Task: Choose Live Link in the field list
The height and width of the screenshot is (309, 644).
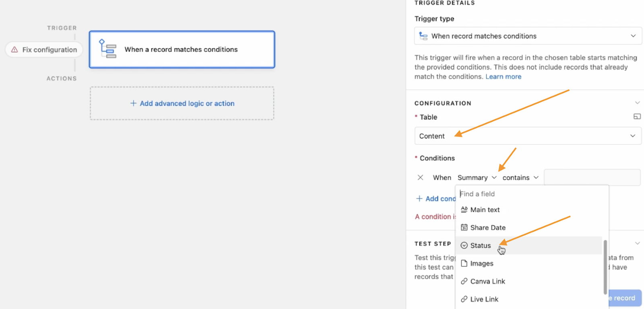Action: click(484, 299)
